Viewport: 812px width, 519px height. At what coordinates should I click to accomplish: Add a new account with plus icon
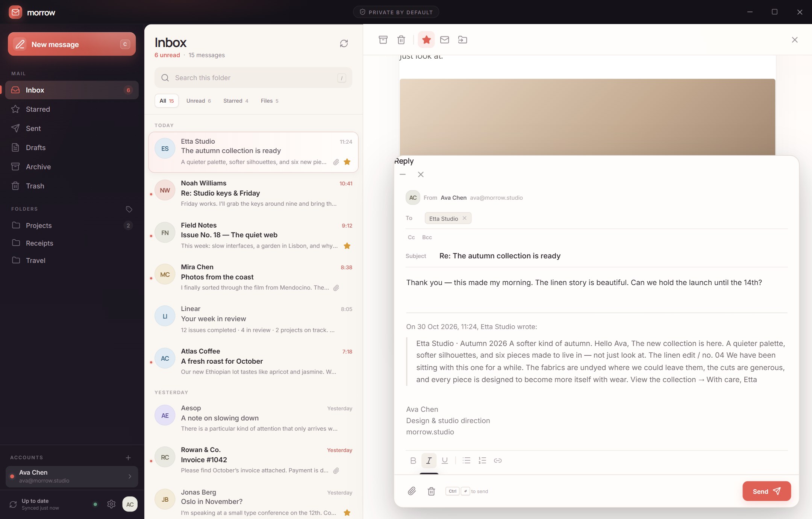128,458
